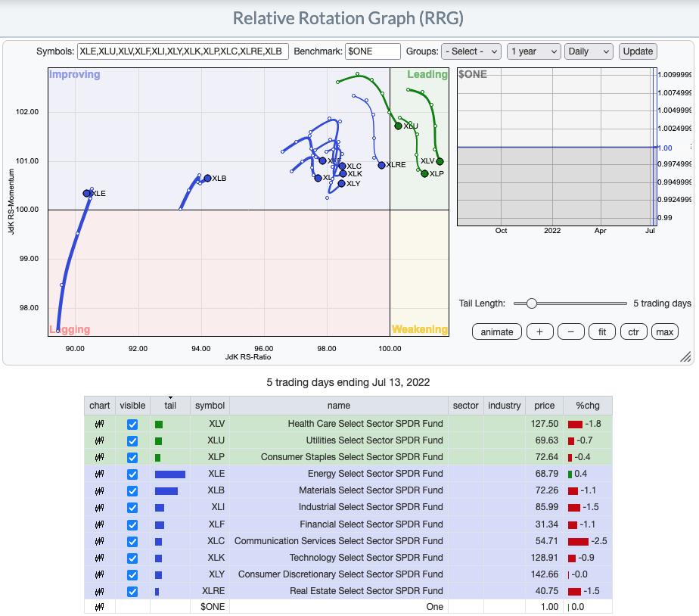Screen dimensions: 699x616
Task: Open the Groups select dropdown
Action: click(471, 51)
